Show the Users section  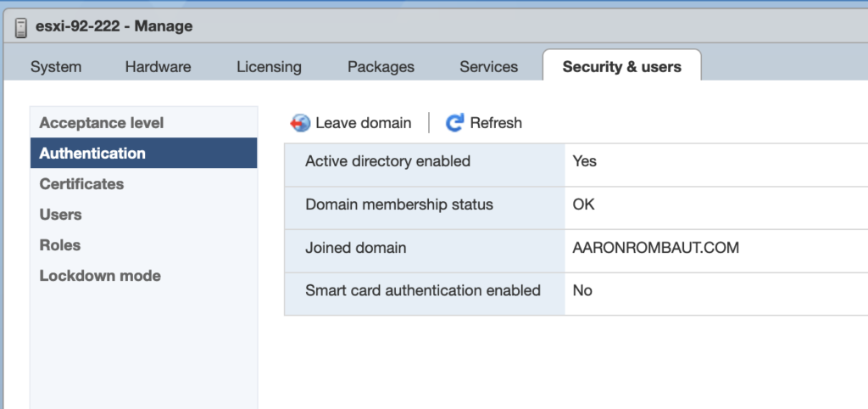pyautogui.click(x=60, y=215)
